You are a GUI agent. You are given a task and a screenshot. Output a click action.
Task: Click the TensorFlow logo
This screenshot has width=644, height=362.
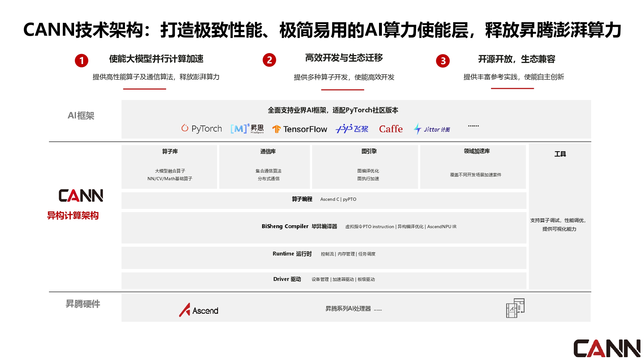299,129
